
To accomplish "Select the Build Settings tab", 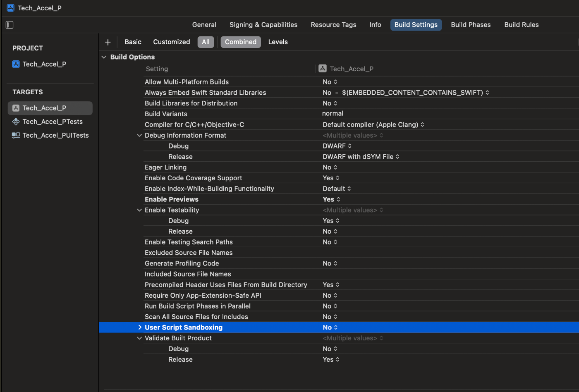I will click(x=416, y=25).
